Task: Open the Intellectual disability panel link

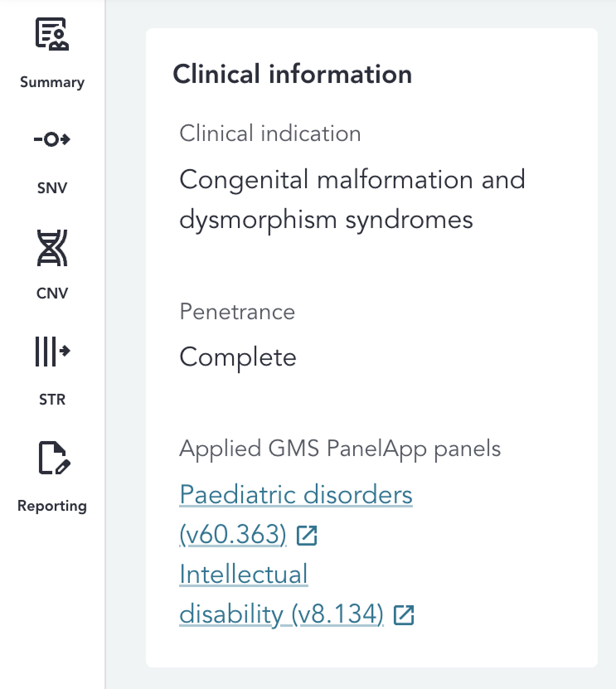Action: (x=243, y=575)
